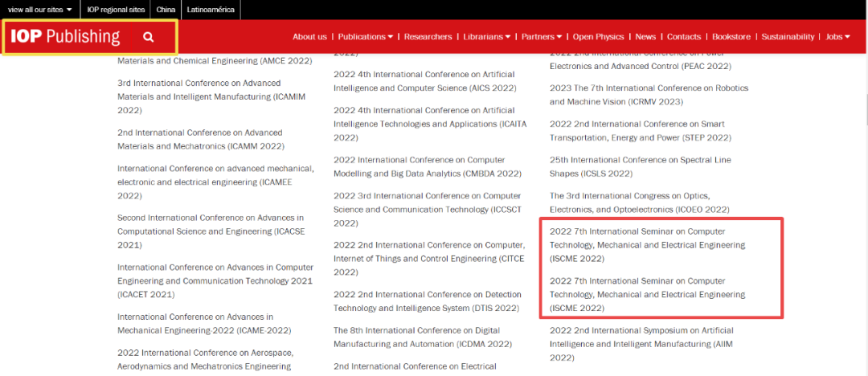Open the Publications dropdown menu
868x376 pixels.
[366, 36]
